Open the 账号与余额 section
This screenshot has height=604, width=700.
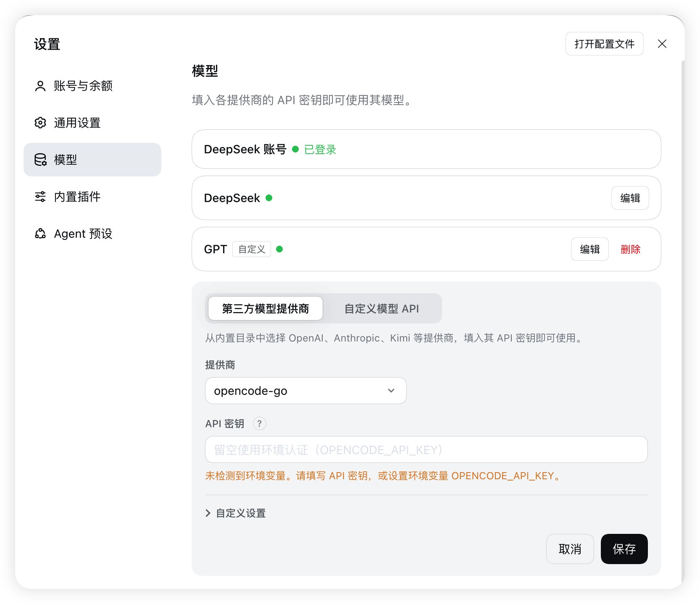92,86
